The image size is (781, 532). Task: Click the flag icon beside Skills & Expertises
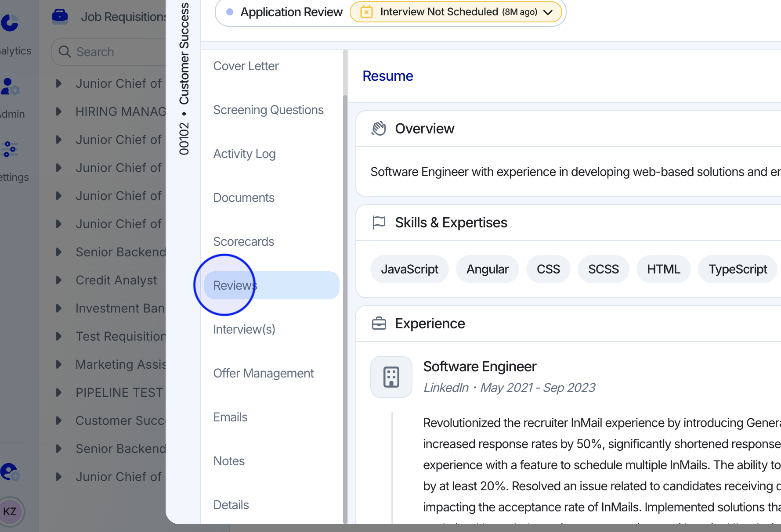[x=379, y=223]
